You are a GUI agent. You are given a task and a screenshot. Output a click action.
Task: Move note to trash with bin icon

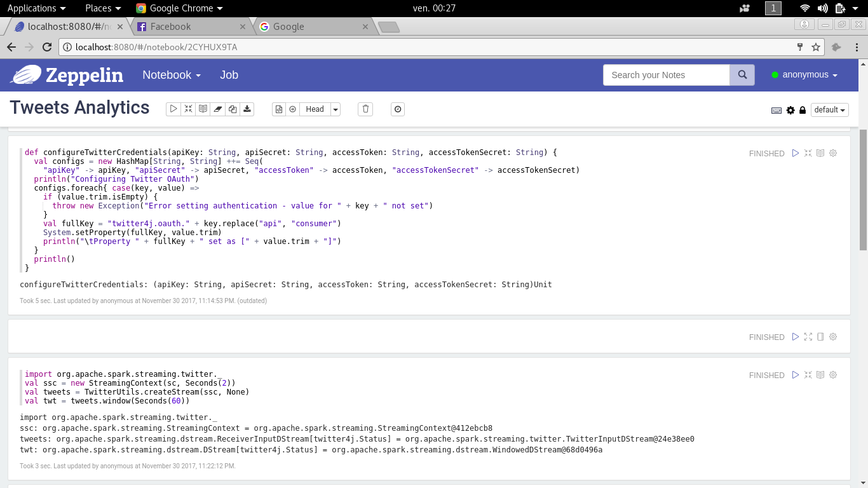coord(365,109)
